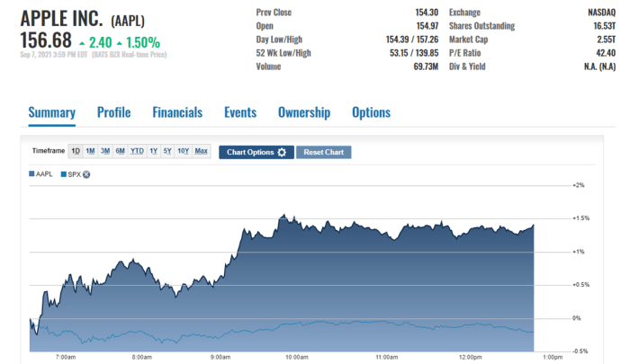The image size is (630, 364).
Task: Open the Summary tab
Action: [52, 112]
